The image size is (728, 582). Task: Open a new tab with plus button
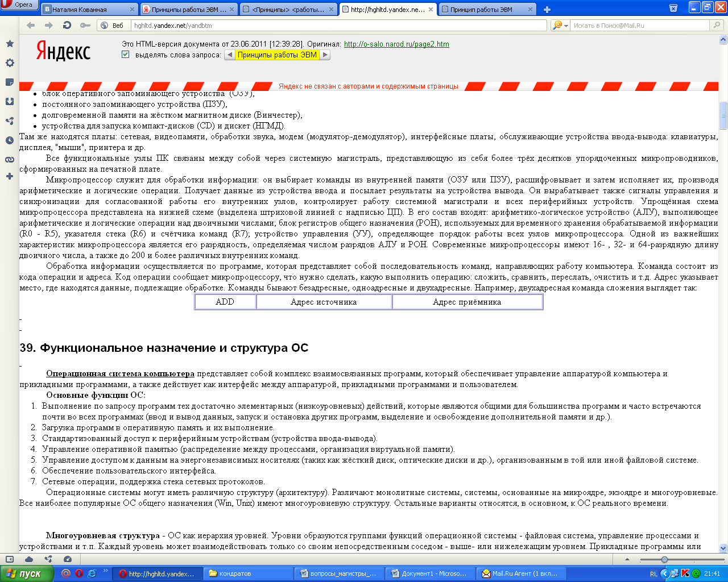tap(547, 9)
